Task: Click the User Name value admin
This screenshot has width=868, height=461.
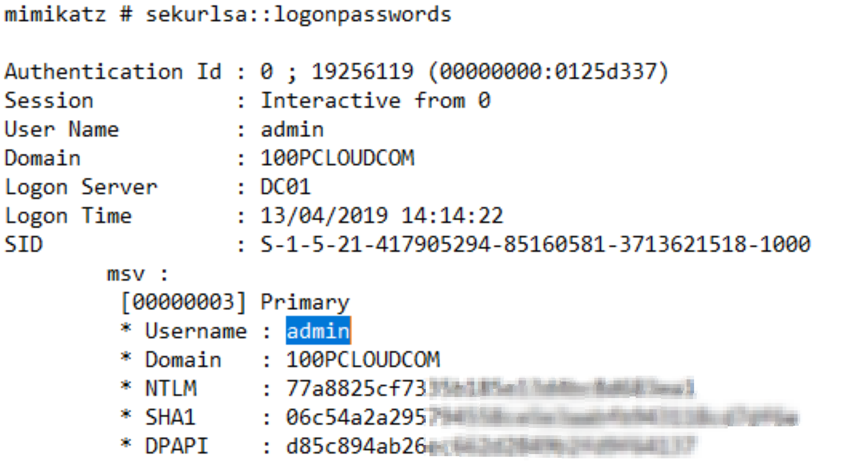Action: point(292,130)
